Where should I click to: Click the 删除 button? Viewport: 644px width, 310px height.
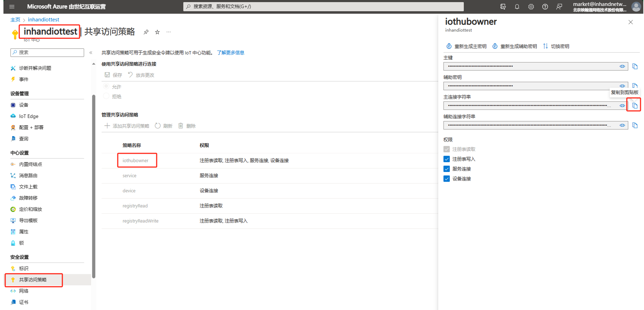(187, 126)
